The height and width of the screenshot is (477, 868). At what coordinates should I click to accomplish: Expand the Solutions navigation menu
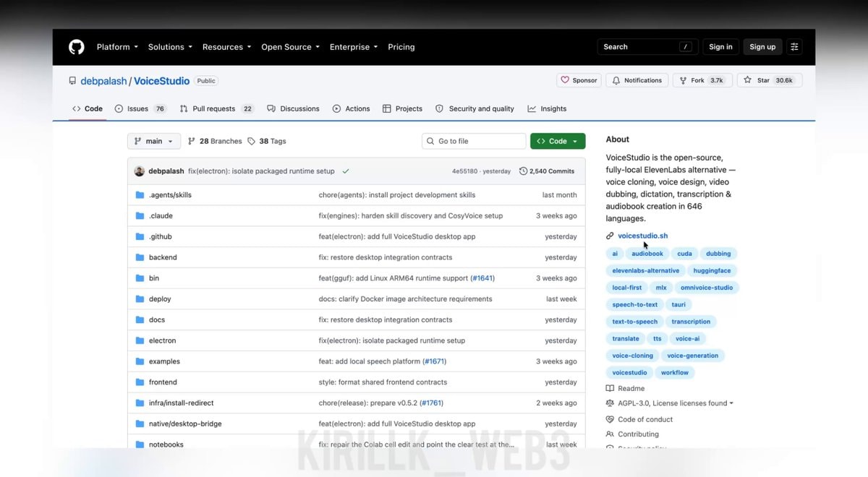(x=170, y=47)
